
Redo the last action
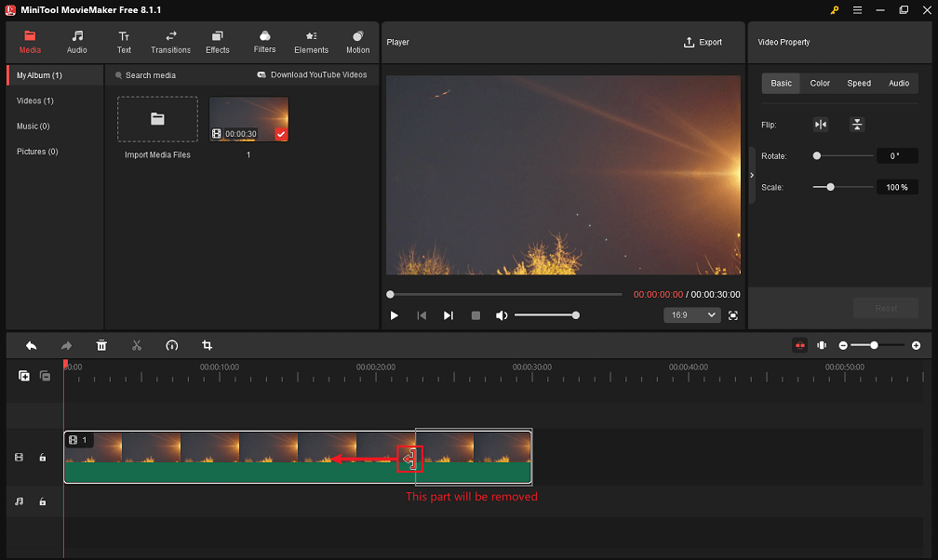[x=66, y=346]
